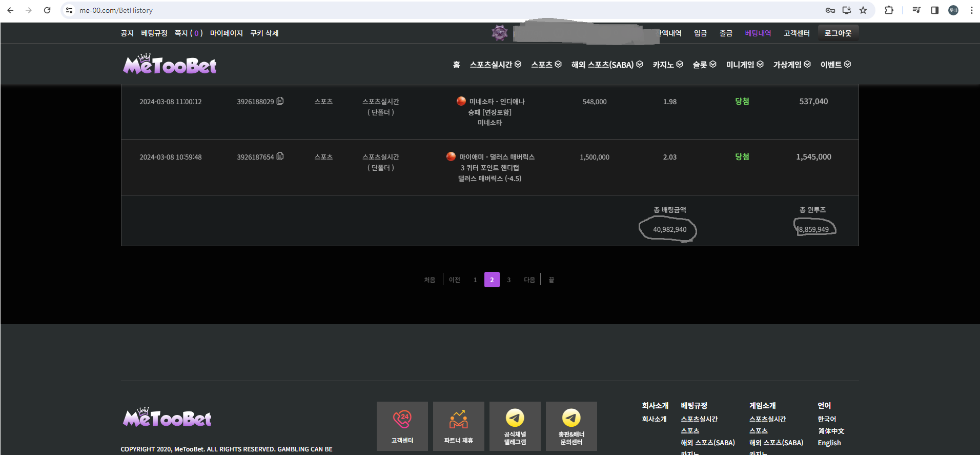Reload the page using the browser refresh icon
The width and height of the screenshot is (980, 455).
pyautogui.click(x=47, y=10)
